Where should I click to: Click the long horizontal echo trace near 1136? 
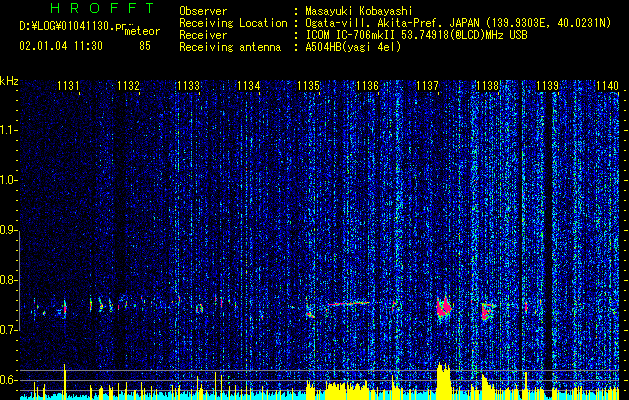[348, 304]
